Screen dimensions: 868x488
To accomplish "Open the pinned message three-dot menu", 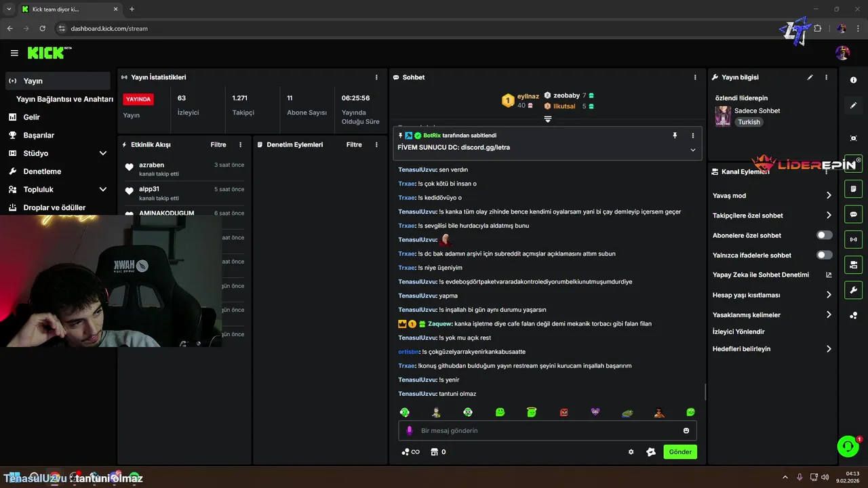I will click(692, 136).
